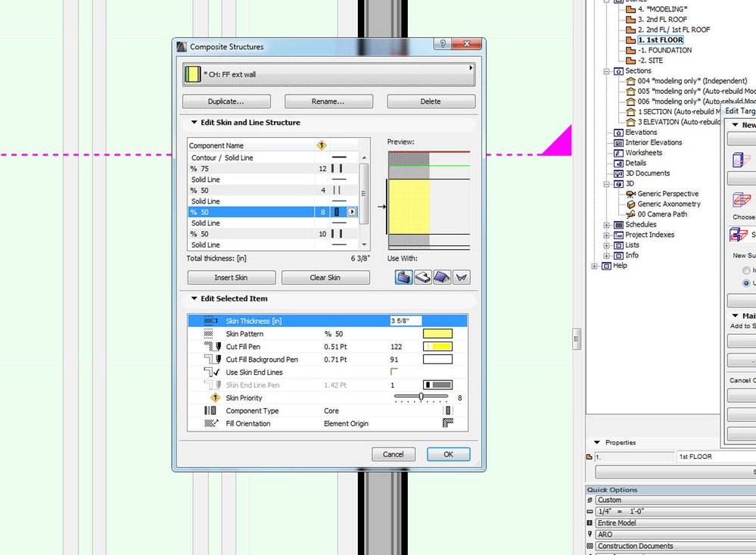
Task: Click the Details icon in the navigator
Action: point(618,163)
